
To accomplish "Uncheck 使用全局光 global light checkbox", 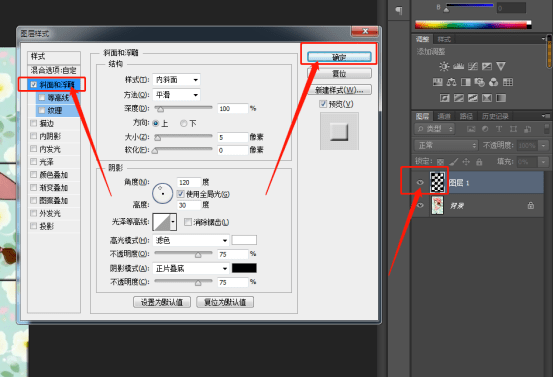I will (x=181, y=194).
